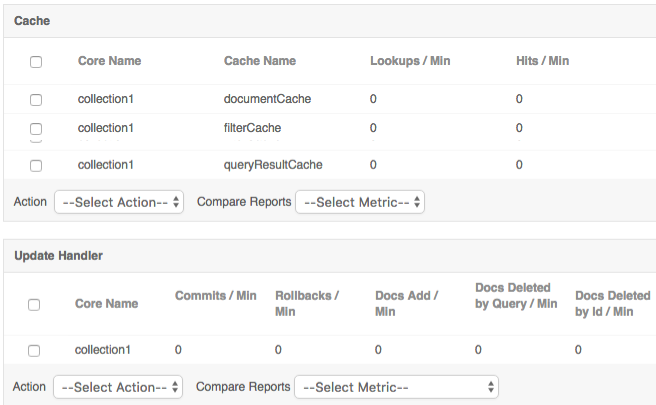Open the Cache Compare Reports metric dropdown
The image size is (656, 405).
click(361, 202)
